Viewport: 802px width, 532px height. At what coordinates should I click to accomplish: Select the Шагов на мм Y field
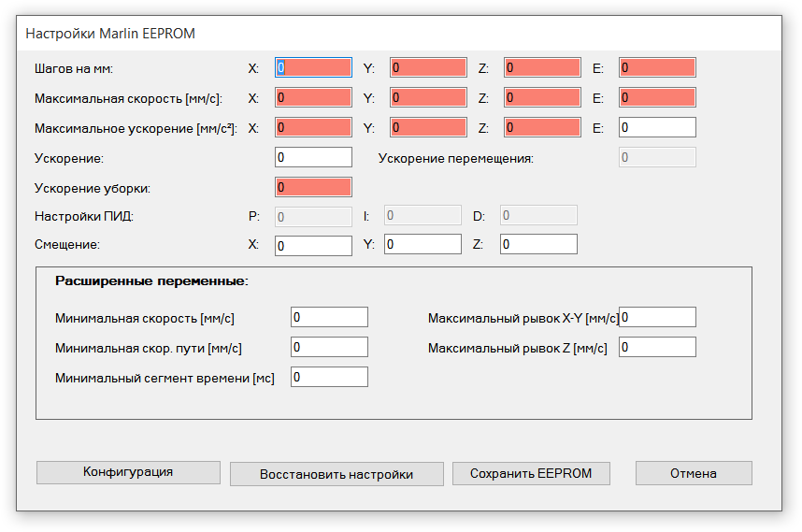click(x=428, y=67)
